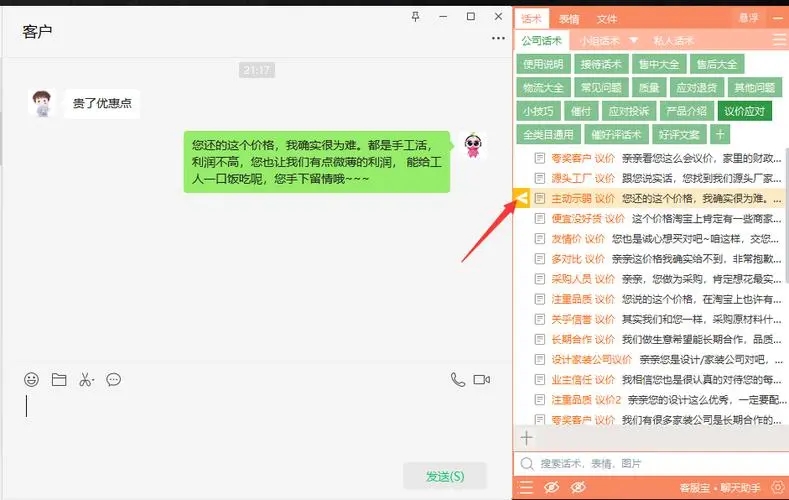Start a voice call with phone icon
Image resolution: width=789 pixels, height=500 pixels.
pos(458,380)
